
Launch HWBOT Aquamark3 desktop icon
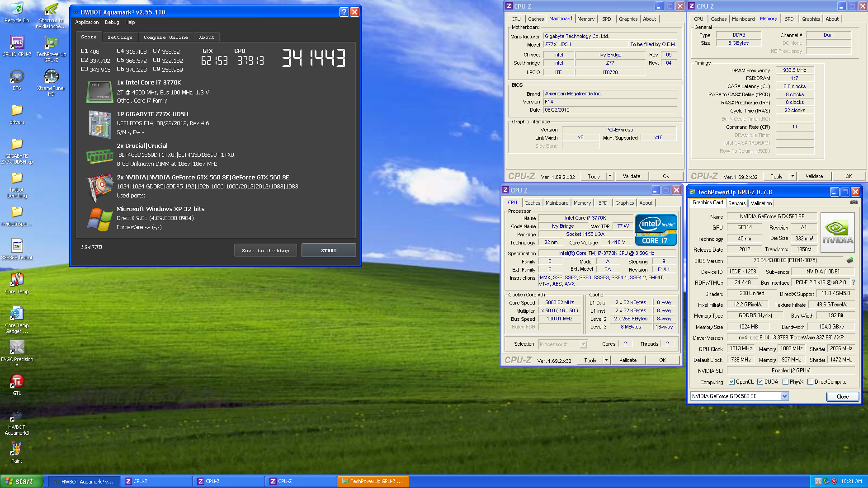pos(17,422)
